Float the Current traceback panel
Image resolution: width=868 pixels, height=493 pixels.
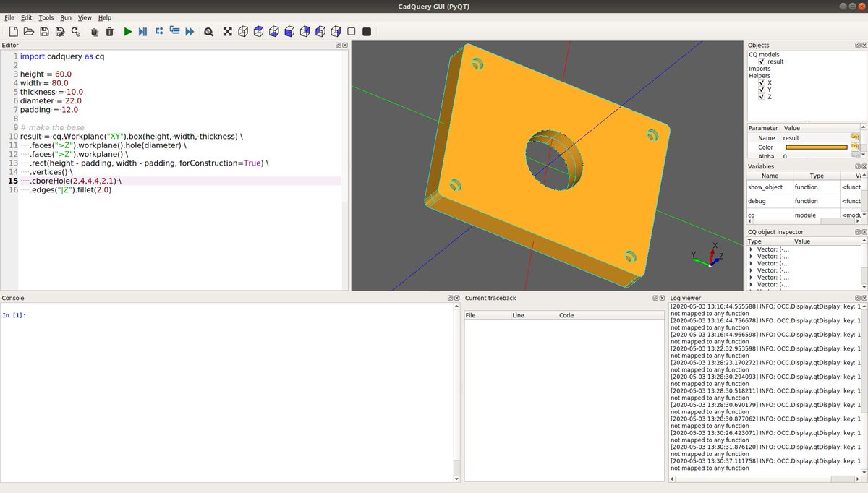pyautogui.click(x=654, y=298)
